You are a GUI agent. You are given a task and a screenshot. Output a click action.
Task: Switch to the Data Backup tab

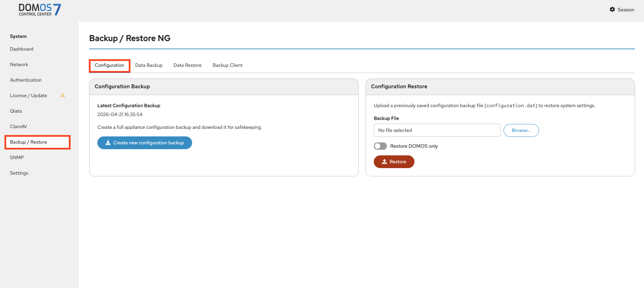[149, 65]
